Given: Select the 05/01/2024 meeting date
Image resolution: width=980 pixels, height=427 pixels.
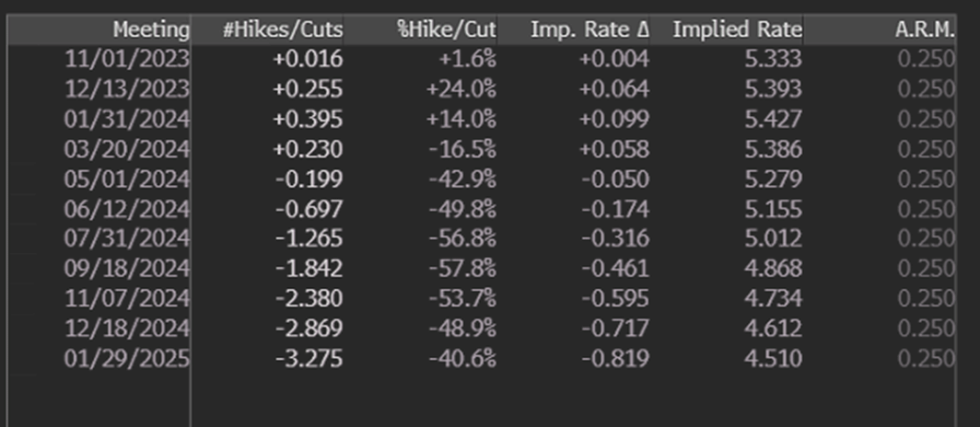Looking at the screenshot, I should tap(127, 179).
